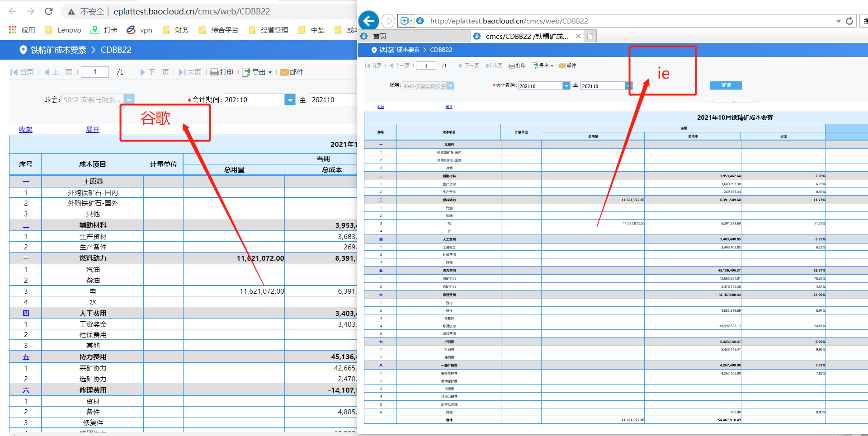Open the 综合平台 bookmark folder
Screen dimensions: 868x436
click(219, 30)
